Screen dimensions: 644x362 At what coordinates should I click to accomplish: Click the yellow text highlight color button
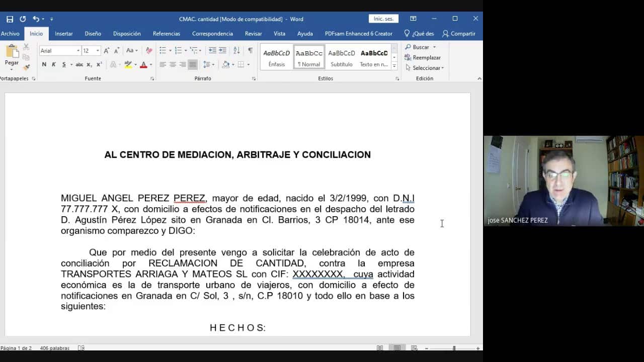tap(128, 64)
